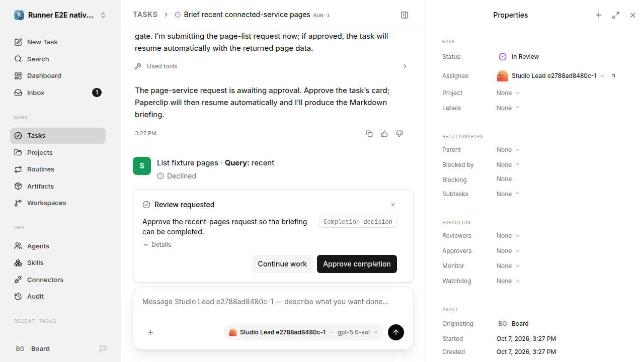Open the Audit history icon
This screenshot has height=362, width=644.
pos(18,297)
